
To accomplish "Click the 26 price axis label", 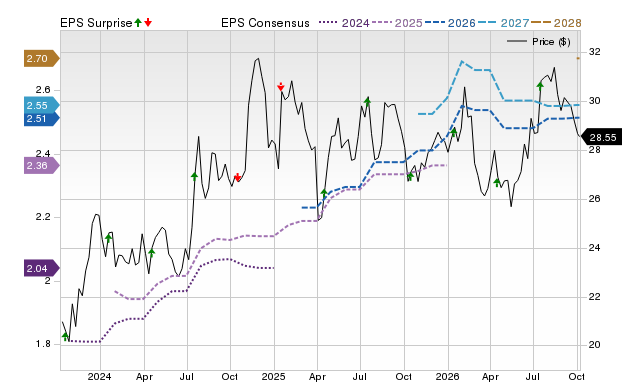I will click(595, 199).
